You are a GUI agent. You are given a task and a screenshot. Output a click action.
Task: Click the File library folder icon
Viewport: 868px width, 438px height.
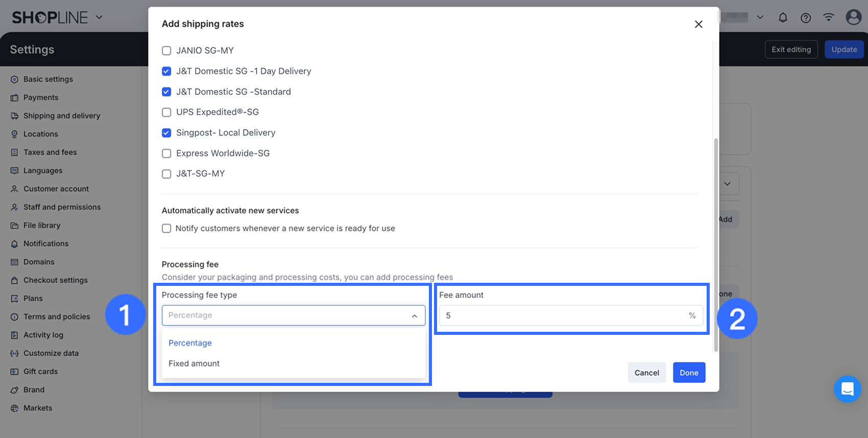point(14,226)
